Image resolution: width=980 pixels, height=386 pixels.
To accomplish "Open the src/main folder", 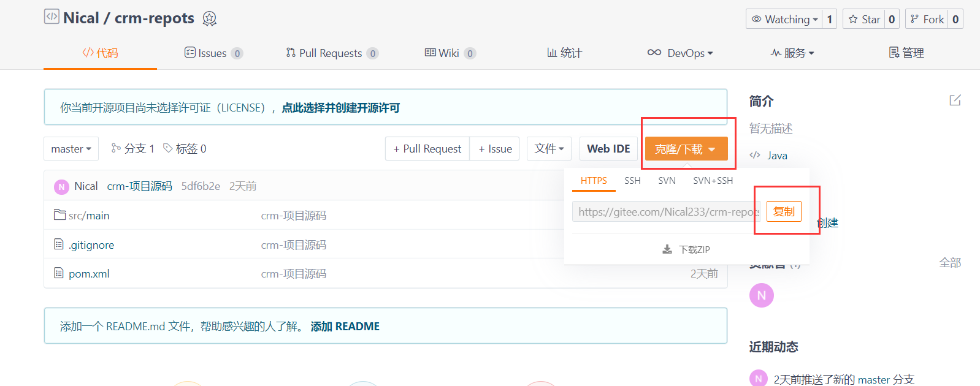I will [89, 216].
